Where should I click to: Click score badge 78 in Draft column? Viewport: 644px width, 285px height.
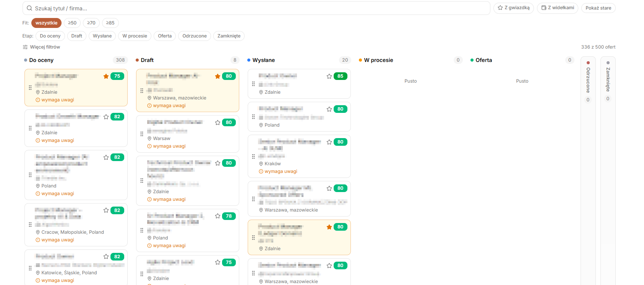tap(229, 216)
